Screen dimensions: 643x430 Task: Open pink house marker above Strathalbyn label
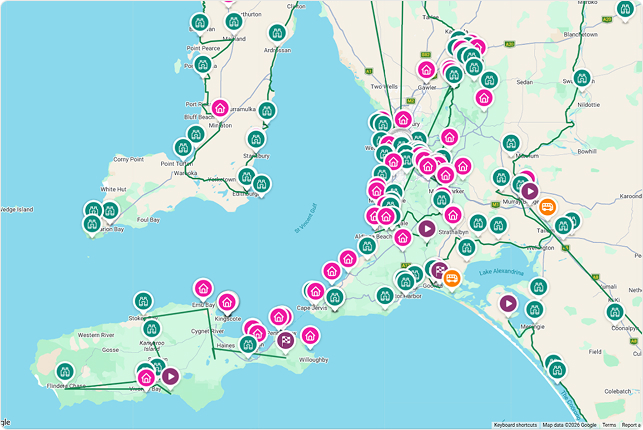click(453, 215)
